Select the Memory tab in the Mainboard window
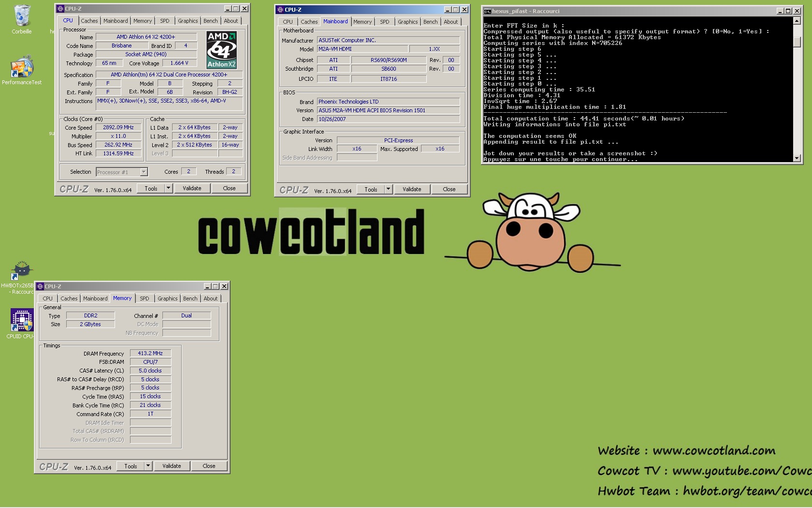This screenshot has width=812, height=508. [x=362, y=22]
